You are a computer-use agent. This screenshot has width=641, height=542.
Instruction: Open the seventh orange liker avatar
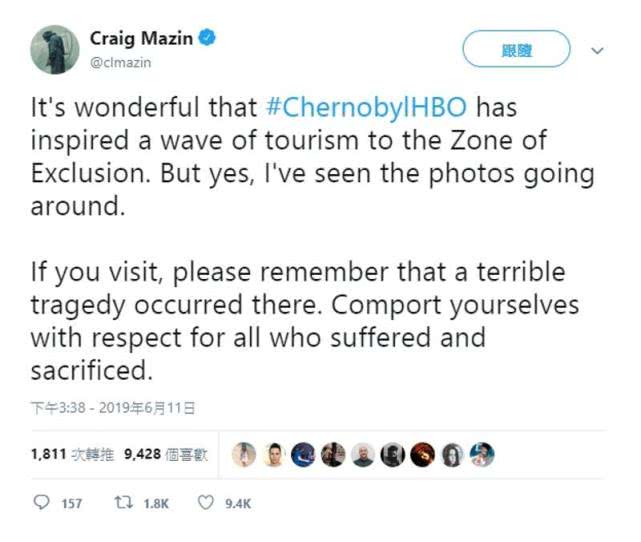click(423, 455)
